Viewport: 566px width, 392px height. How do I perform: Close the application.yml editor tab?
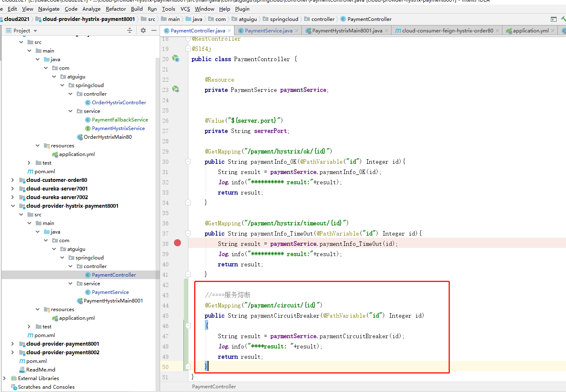(x=552, y=31)
